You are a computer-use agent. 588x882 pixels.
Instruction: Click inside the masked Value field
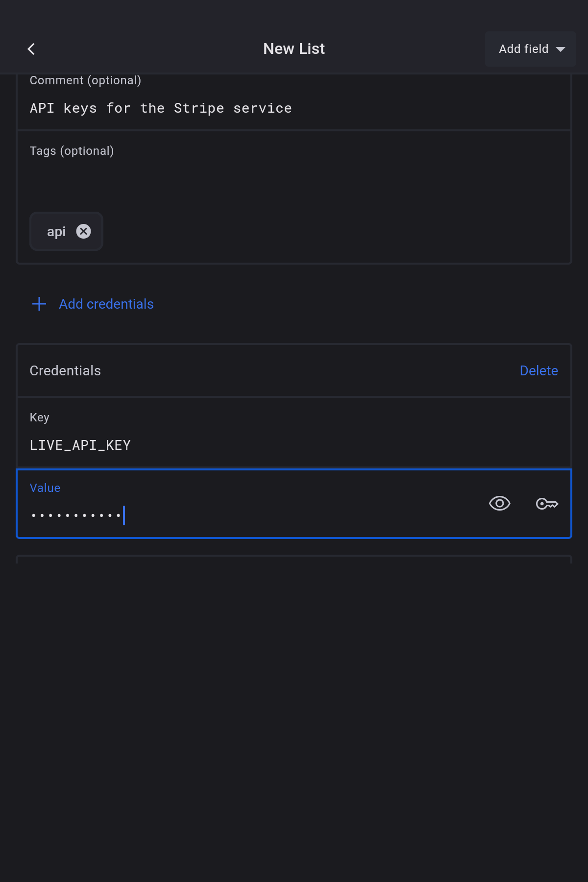coord(245,515)
